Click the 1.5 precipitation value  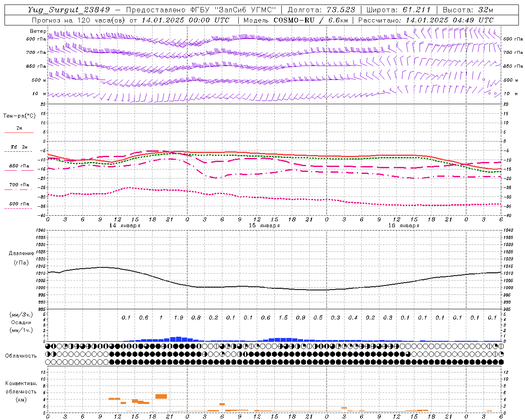pos(283,317)
